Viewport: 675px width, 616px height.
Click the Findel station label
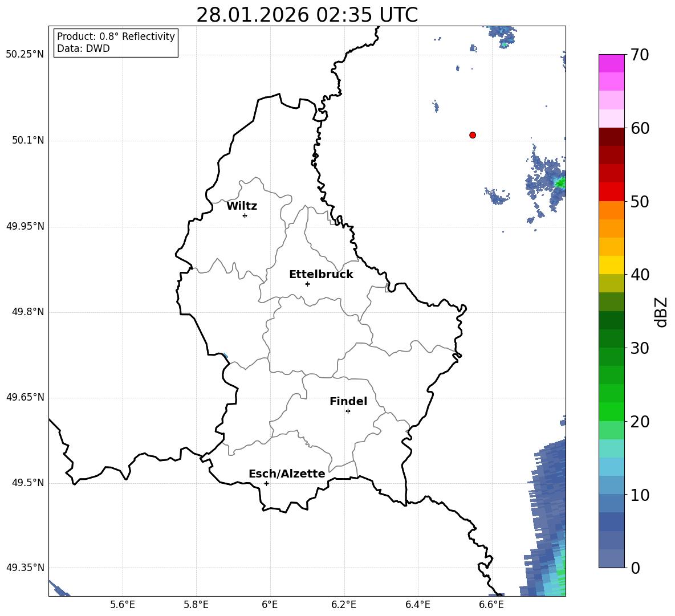pos(348,401)
